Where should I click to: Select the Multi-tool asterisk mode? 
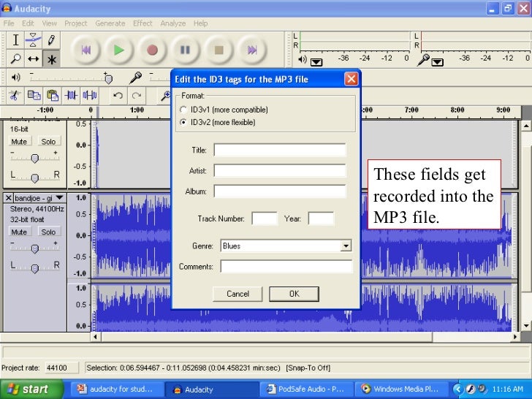tap(51, 59)
